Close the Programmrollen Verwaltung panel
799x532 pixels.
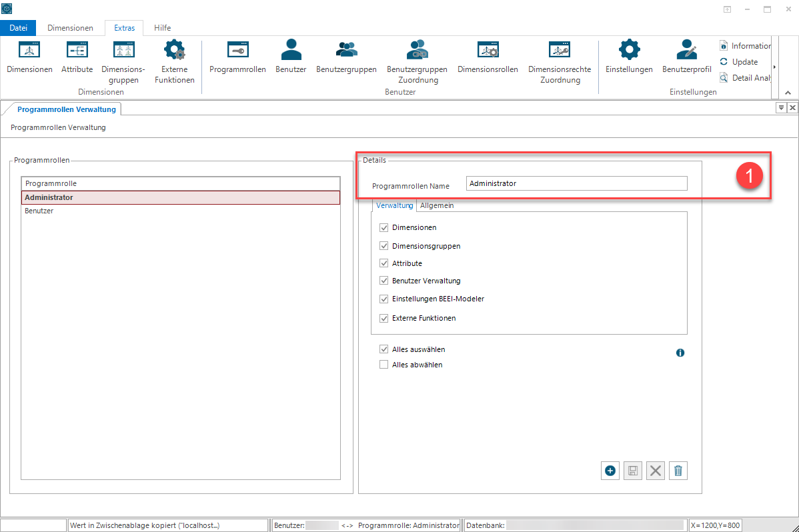coord(792,107)
